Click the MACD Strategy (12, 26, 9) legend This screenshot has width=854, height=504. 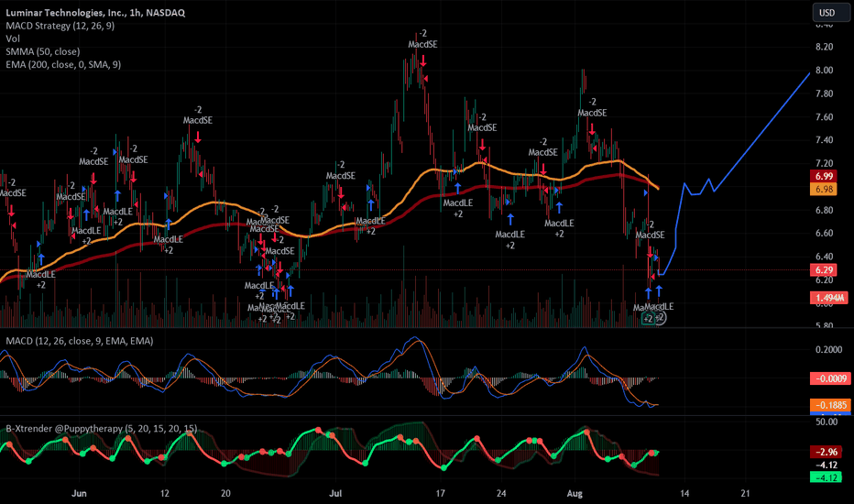pyautogui.click(x=60, y=26)
